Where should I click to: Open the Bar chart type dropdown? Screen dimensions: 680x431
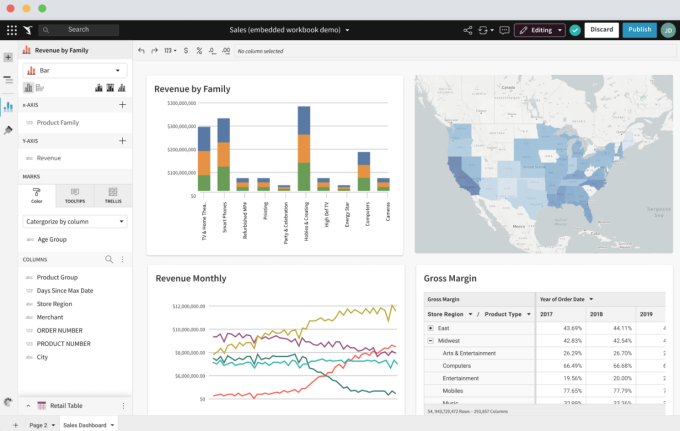[x=75, y=71]
